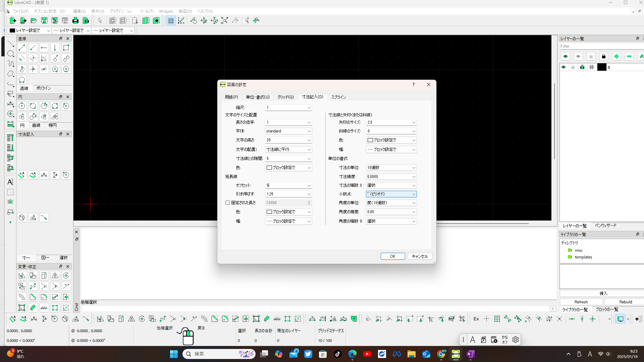Click the add layer plus icon

pos(616,56)
